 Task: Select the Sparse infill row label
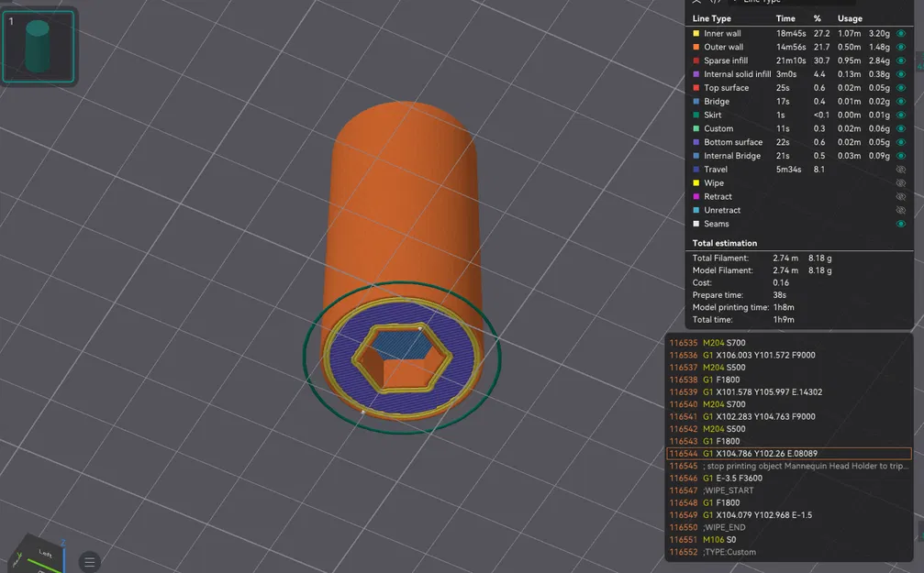point(726,61)
